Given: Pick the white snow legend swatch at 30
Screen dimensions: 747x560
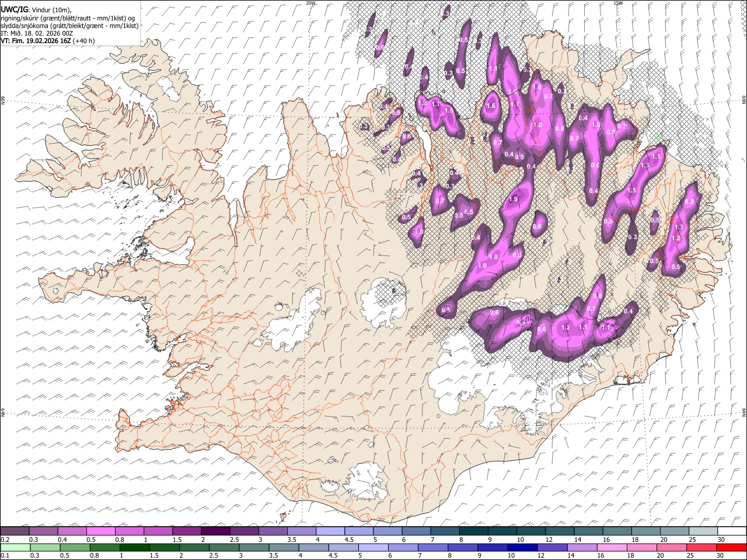Looking at the screenshot, I should (x=731, y=531).
